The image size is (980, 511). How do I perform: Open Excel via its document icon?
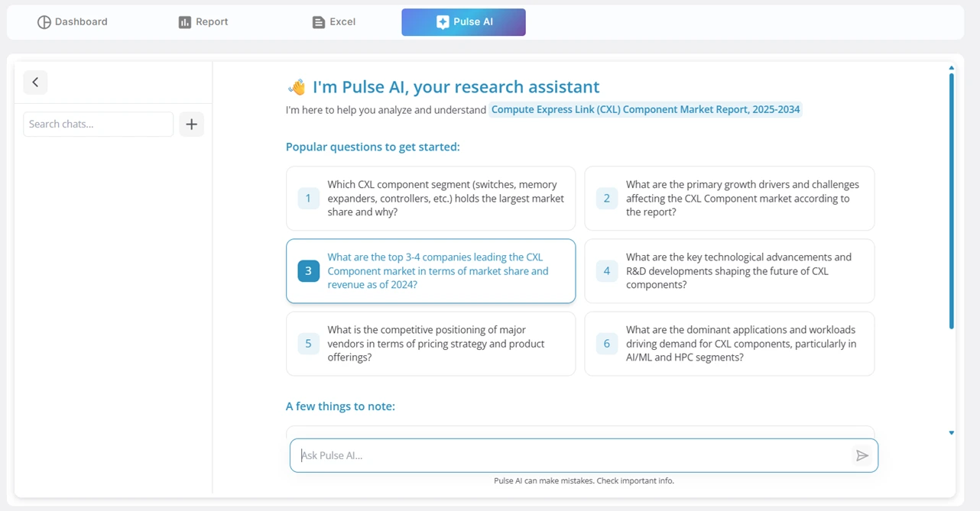point(318,21)
